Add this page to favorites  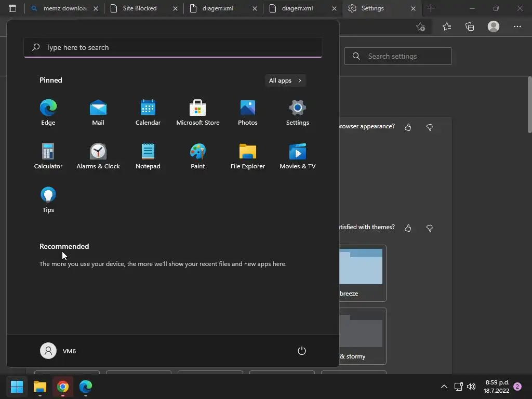(x=421, y=27)
